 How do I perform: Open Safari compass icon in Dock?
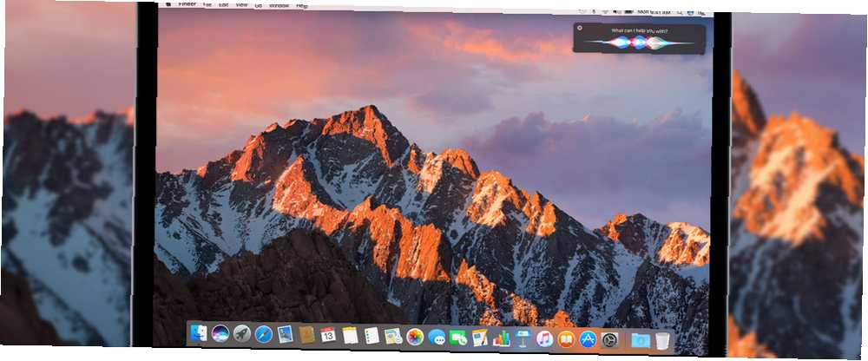pos(264,334)
